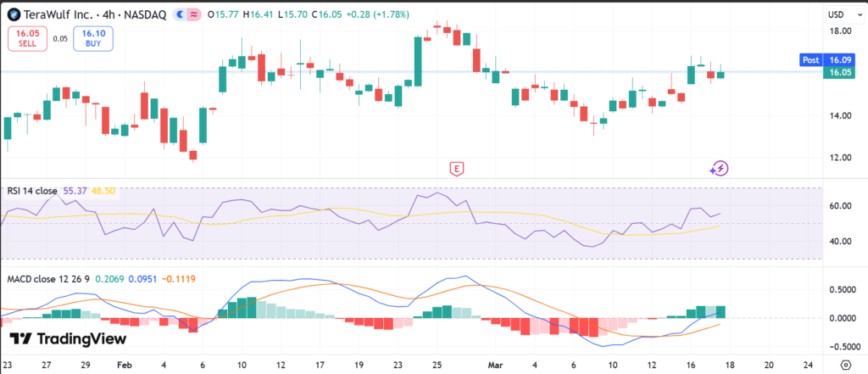Click the high value 16.41

(x=264, y=15)
